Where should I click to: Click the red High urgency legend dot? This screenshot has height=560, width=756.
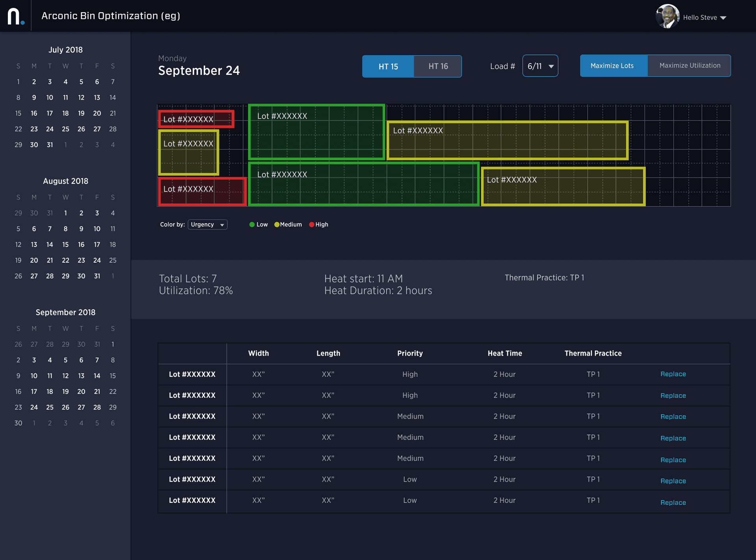click(x=312, y=224)
